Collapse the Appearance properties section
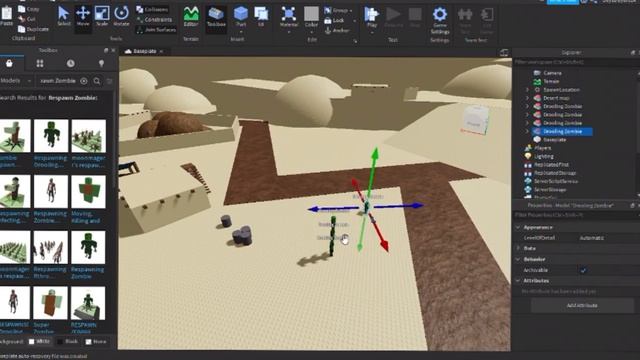This screenshot has height=360, width=640. [518, 227]
